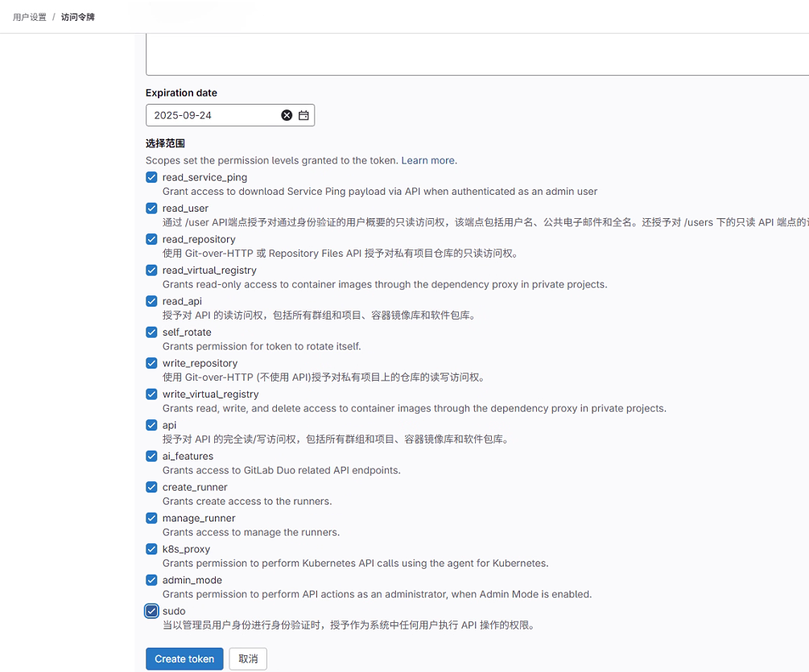Disable the ai_features scope
The image size is (809, 672).
151,456
